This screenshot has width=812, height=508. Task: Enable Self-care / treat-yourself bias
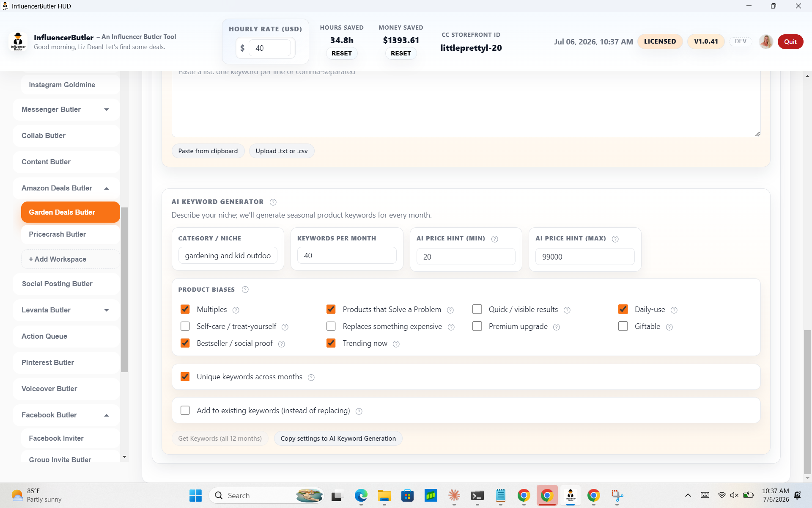pyautogui.click(x=185, y=326)
